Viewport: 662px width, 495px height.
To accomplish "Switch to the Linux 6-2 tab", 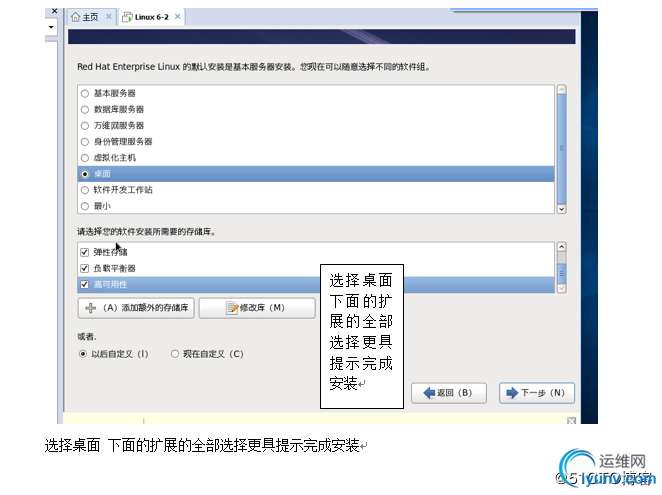I will [151, 17].
